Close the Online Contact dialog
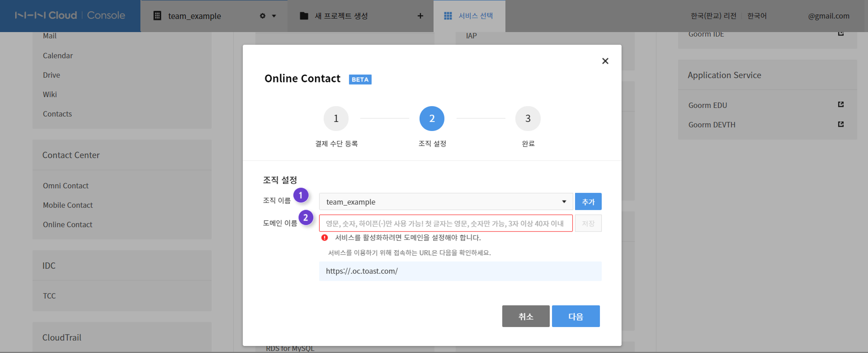 point(605,61)
